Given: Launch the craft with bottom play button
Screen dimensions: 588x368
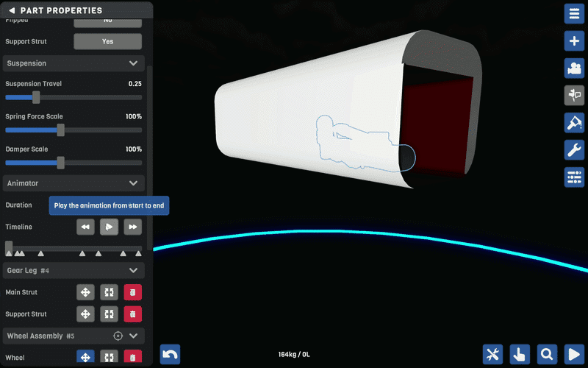Looking at the screenshot, I should point(574,354).
